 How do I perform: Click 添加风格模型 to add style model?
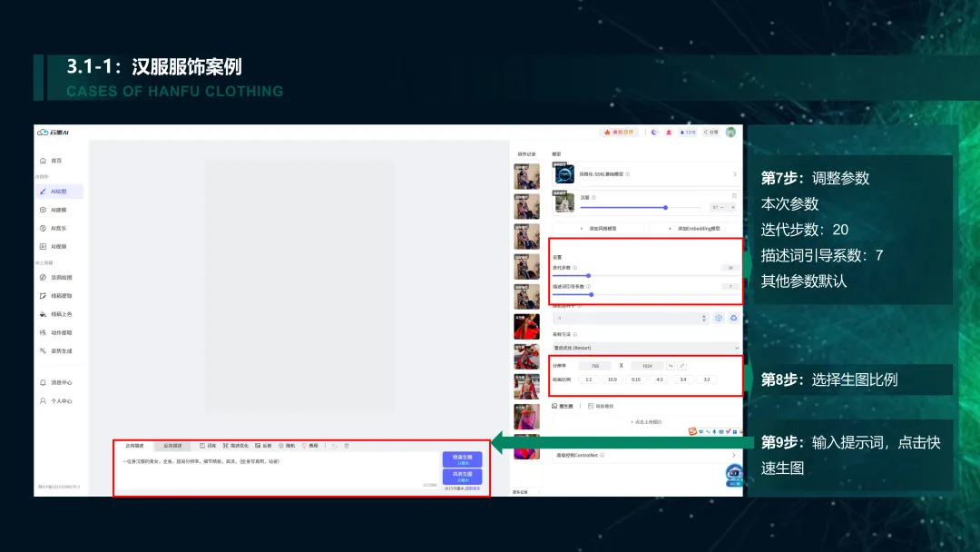[x=599, y=228]
